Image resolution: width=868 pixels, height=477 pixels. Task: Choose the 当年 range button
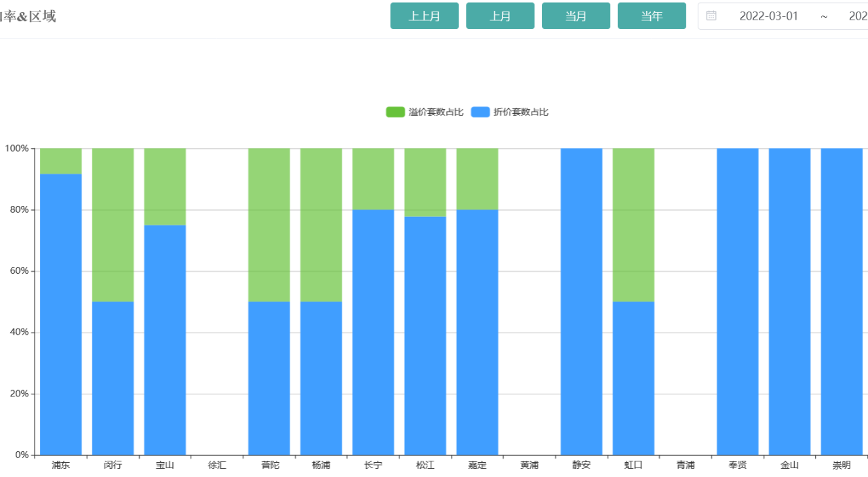(x=652, y=16)
